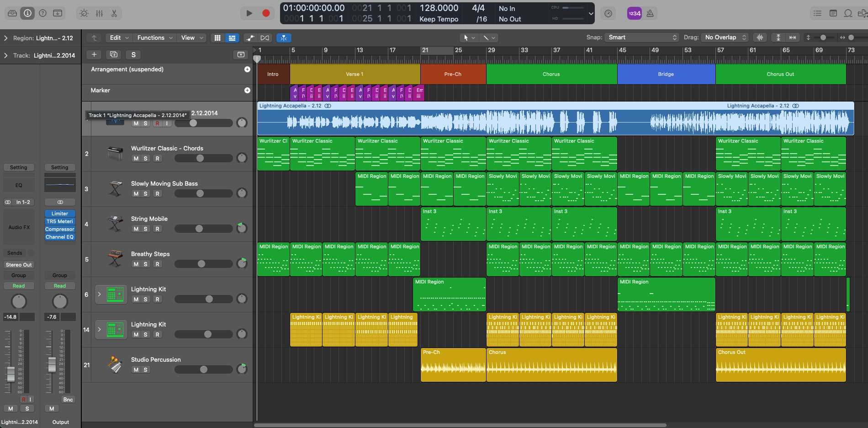Open the secondary pencil tool dropdown
The height and width of the screenshot is (428, 868).
(489, 38)
